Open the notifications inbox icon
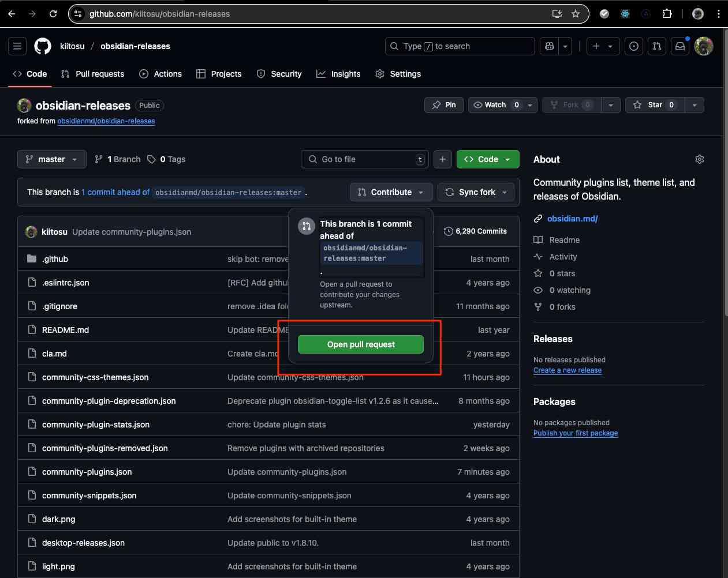The image size is (728, 578). (680, 46)
